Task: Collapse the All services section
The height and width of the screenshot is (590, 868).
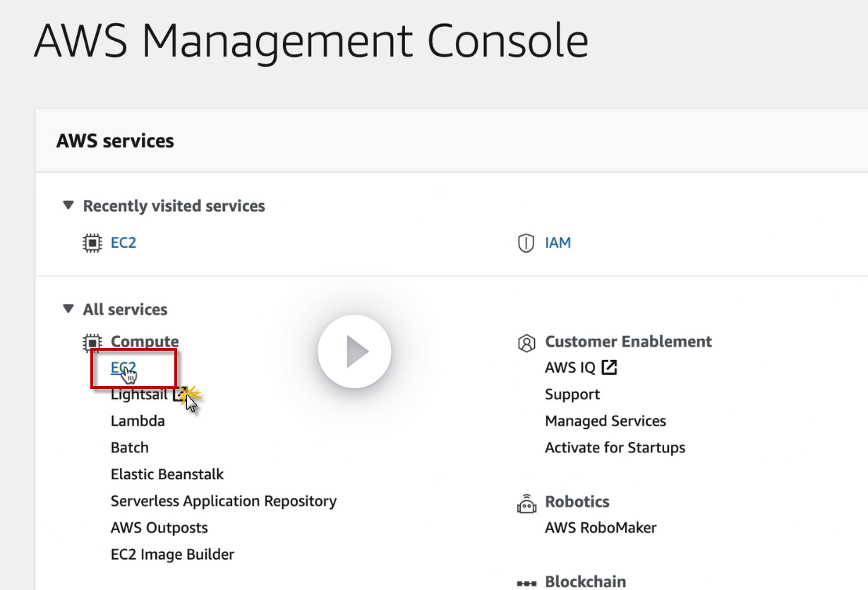Action: click(x=68, y=308)
